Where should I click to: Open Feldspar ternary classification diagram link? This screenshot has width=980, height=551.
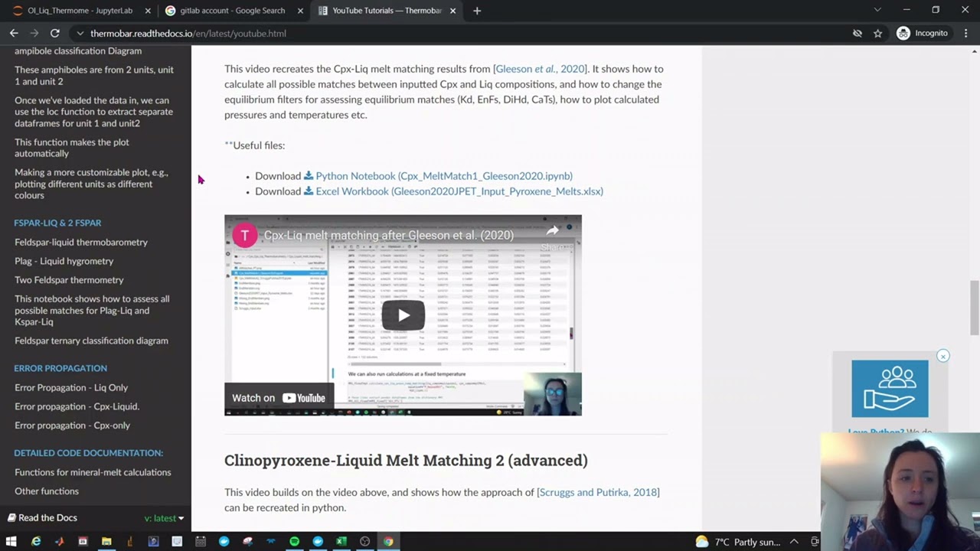pyautogui.click(x=91, y=341)
